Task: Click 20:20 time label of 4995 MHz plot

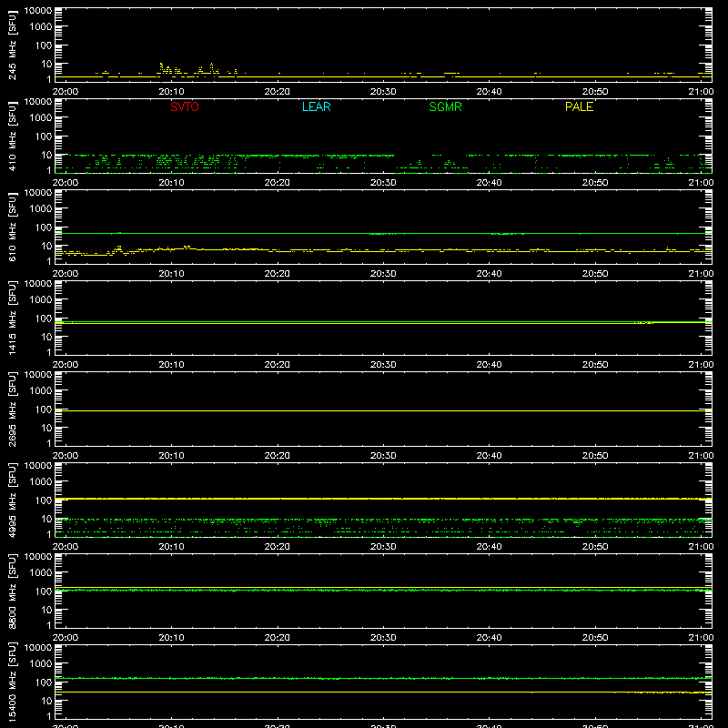Action: (278, 547)
